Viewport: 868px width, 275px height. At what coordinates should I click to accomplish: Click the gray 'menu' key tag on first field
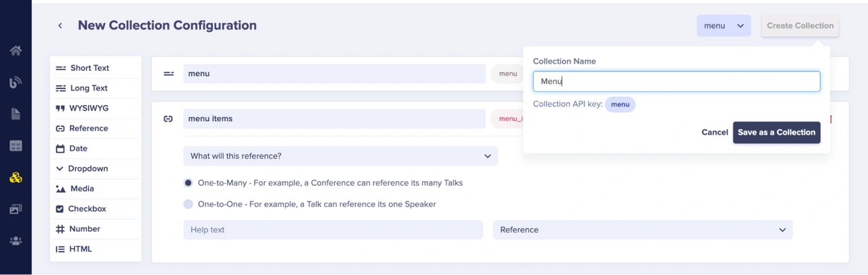point(507,74)
